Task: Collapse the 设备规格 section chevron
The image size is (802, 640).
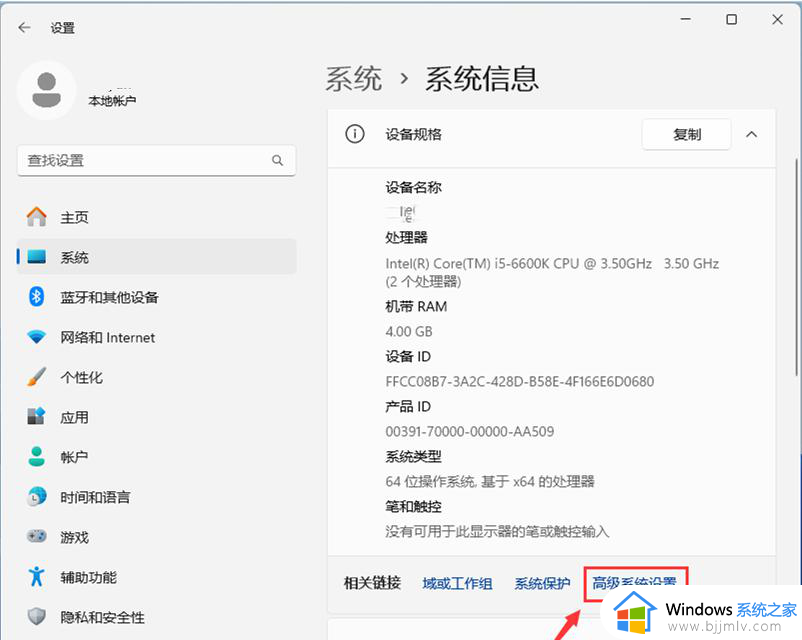Action: pyautogui.click(x=751, y=135)
